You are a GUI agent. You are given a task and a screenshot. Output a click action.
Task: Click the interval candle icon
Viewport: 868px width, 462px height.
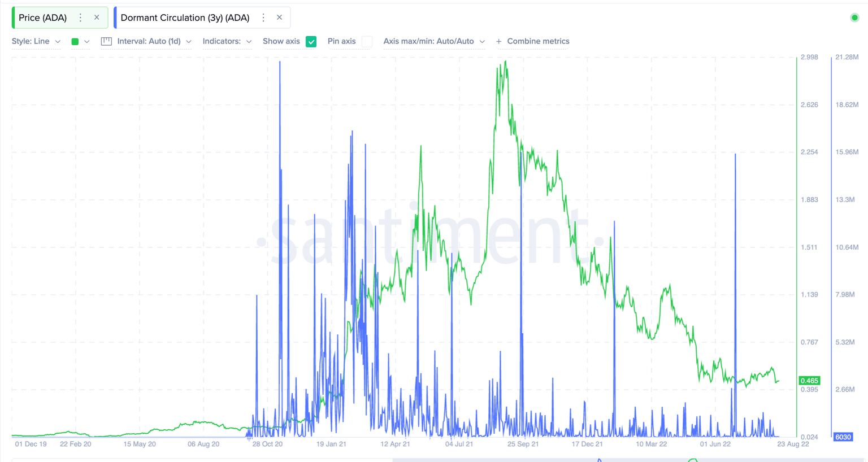point(106,41)
